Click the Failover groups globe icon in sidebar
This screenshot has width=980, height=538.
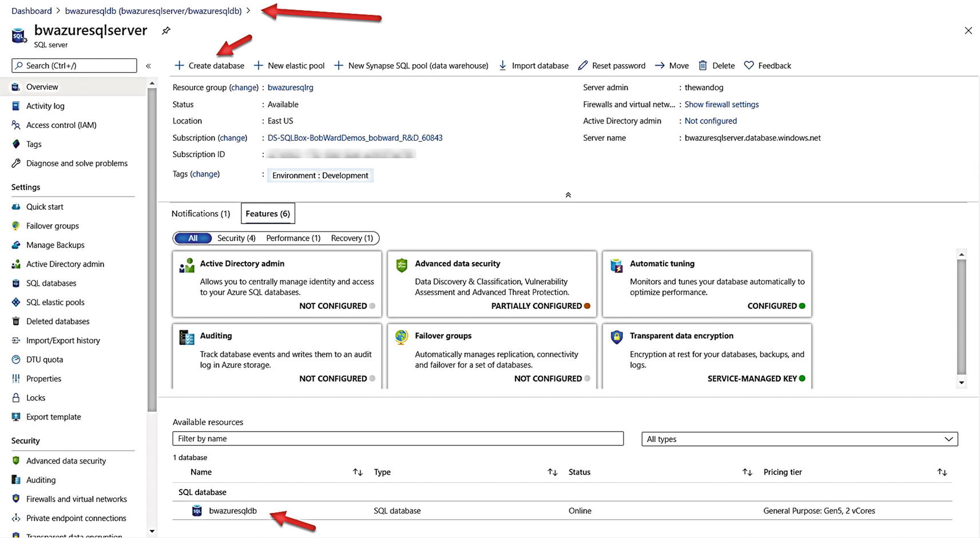(x=16, y=226)
